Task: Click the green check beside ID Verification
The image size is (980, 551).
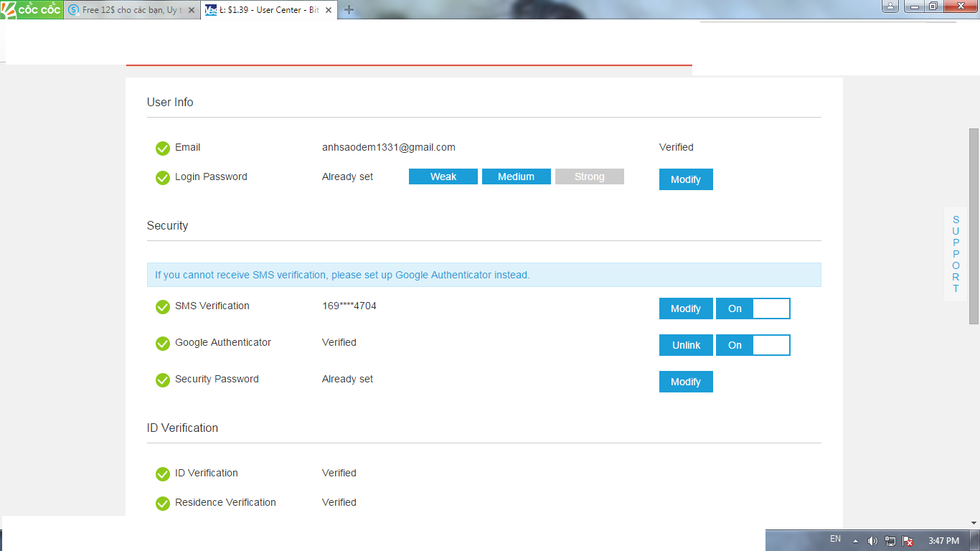Action: click(x=163, y=474)
